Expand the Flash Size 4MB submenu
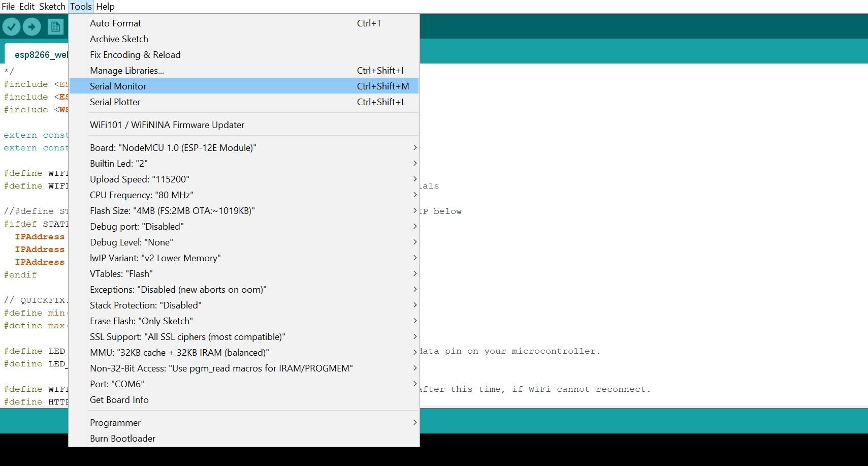The image size is (868, 466). [x=244, y=211]
